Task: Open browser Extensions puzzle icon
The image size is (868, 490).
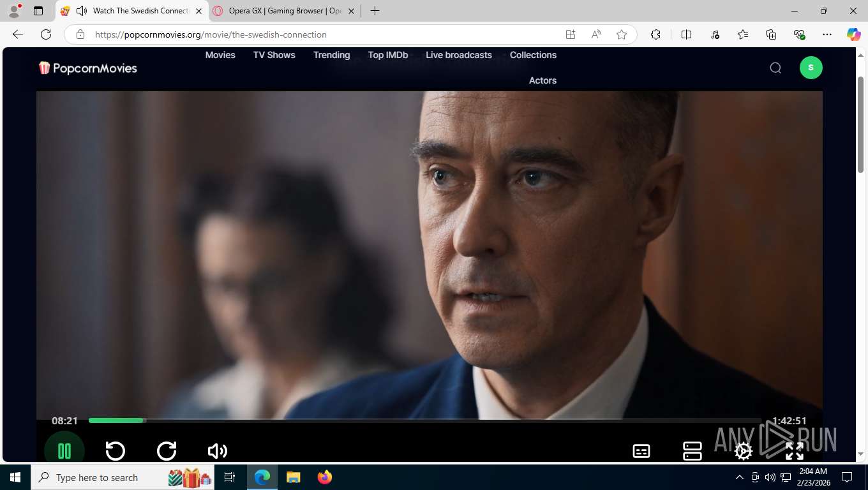Action: [655, 34]
